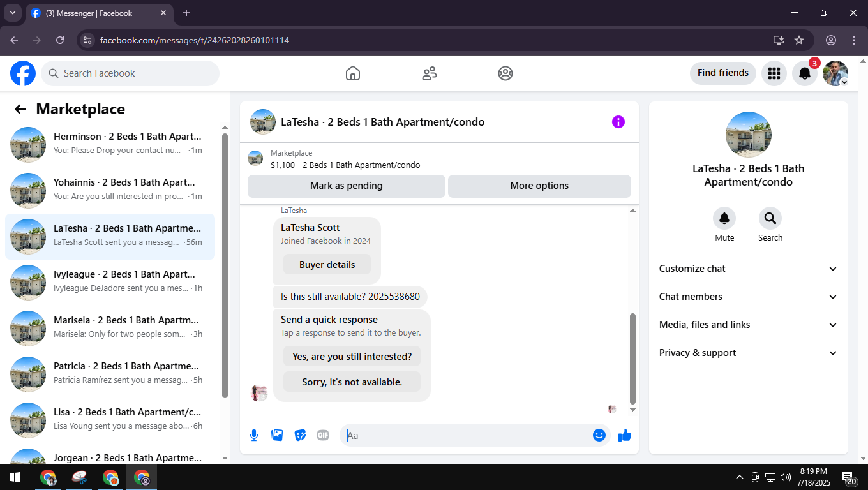Choose a sticker icon
The image size is (868, 490).
300,435
